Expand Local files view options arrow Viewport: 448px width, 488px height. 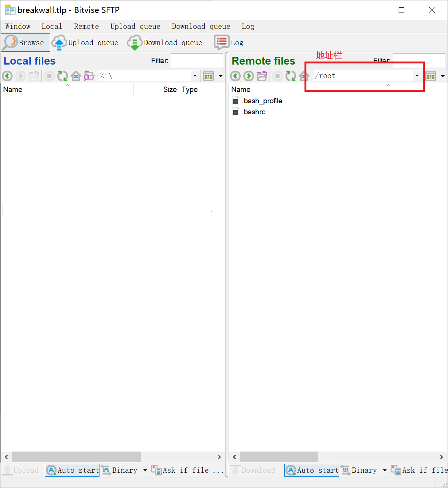click(x=221, y=76)
